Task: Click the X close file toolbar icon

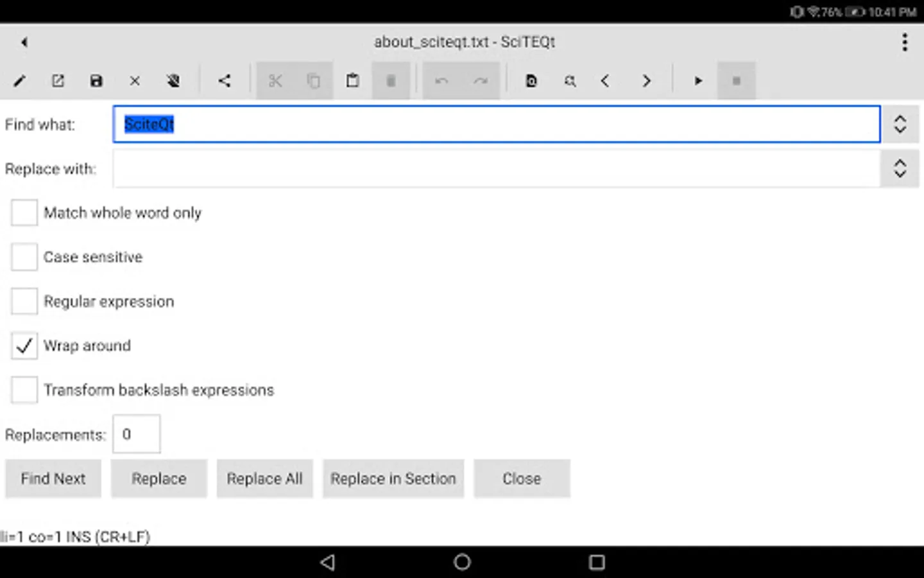Action: [135, 81]
